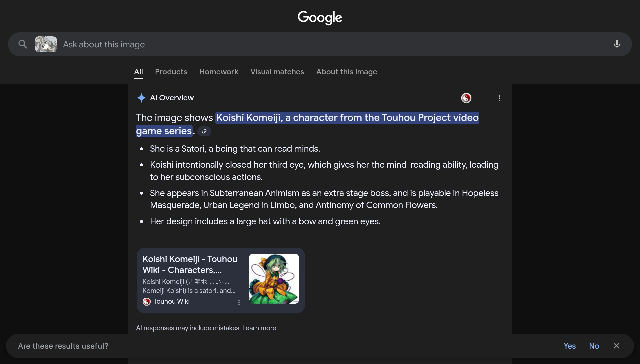
Task: Click bullet about large hat with bow
Action: point(265,221)
